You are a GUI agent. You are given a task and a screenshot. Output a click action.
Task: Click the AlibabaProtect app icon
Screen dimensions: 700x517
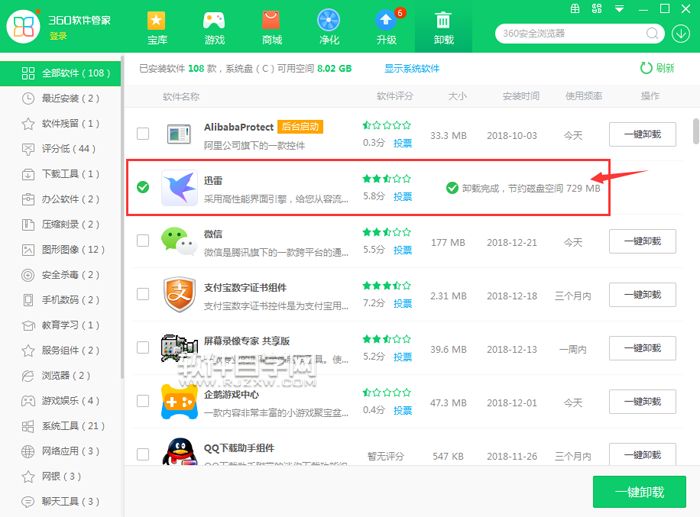pyautogui.click(x=179, y=134)
